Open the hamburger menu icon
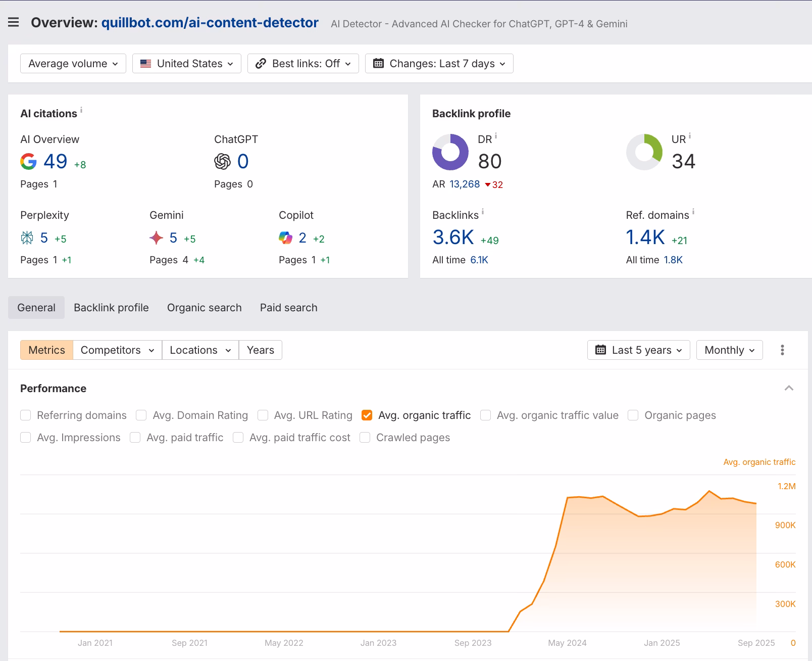812x661 pixels. pyautogui.click(x=14, y=22)
